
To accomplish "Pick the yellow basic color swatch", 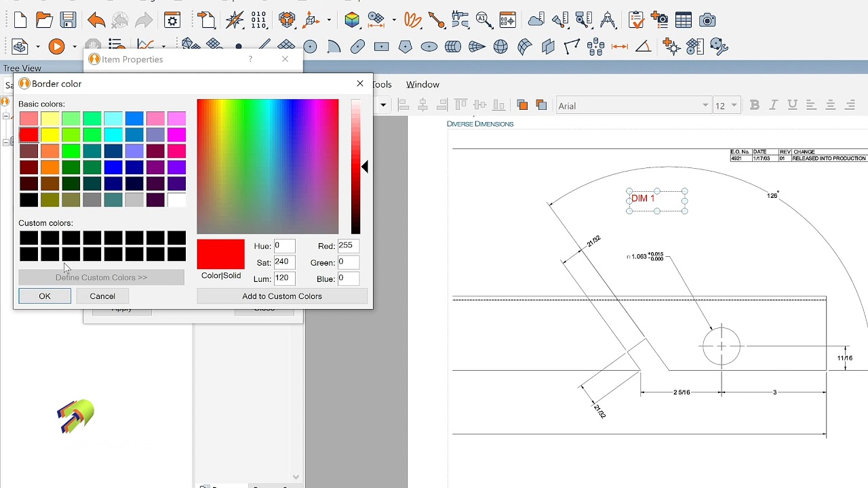I will click(x=50, y=135).
